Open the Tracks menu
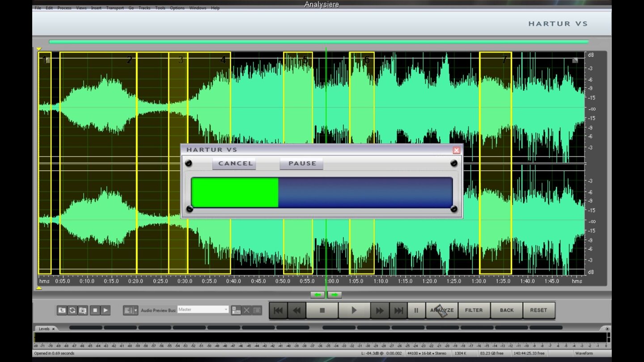The width and height of the screenshot is (644, 362). (144, 8)
